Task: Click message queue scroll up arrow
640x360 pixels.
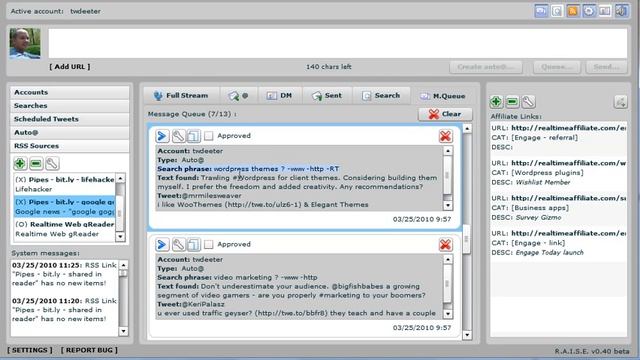Action: [467, 129]
